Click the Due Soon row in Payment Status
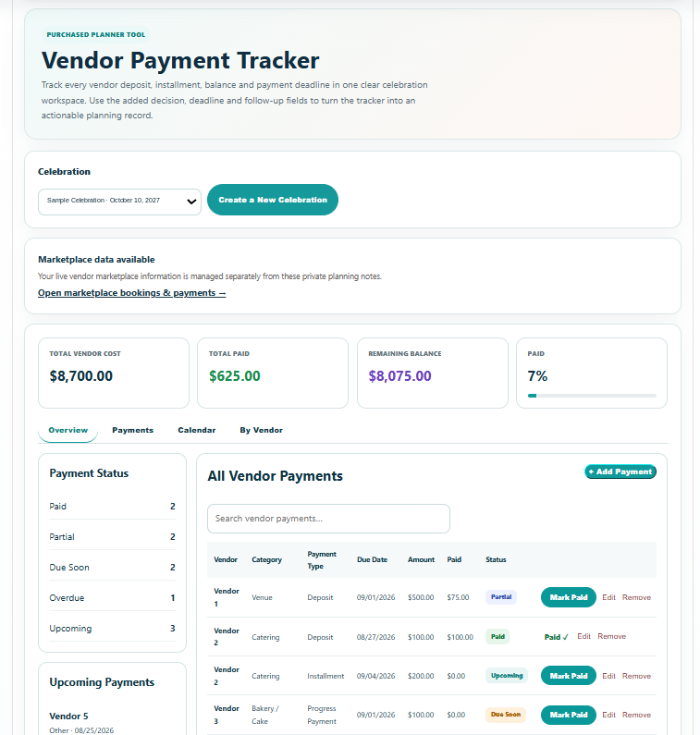The height and width of the screenshot is (735, 700). (x=112, y=567)
